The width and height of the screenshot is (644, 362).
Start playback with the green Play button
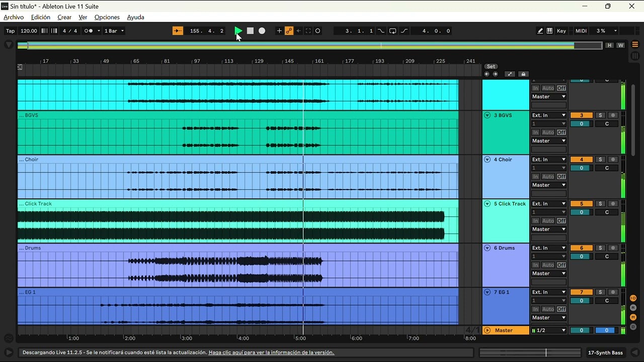[x=238, y=31]
